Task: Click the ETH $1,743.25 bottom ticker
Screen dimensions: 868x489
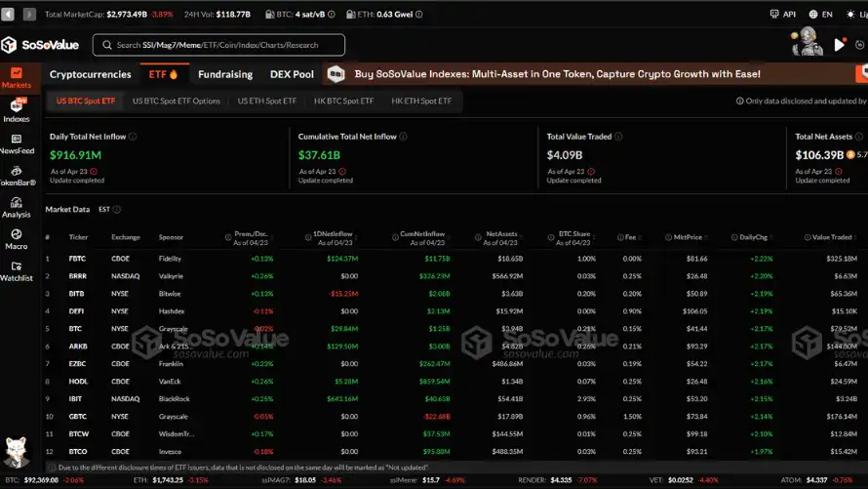Action: 171,480
